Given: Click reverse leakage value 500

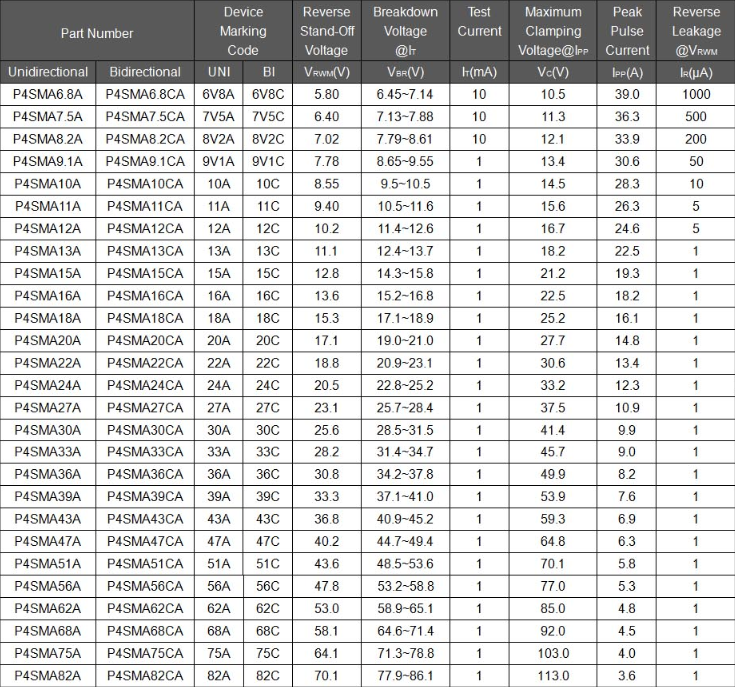Looking at the screenshot, I should click(x=696, y=117).
